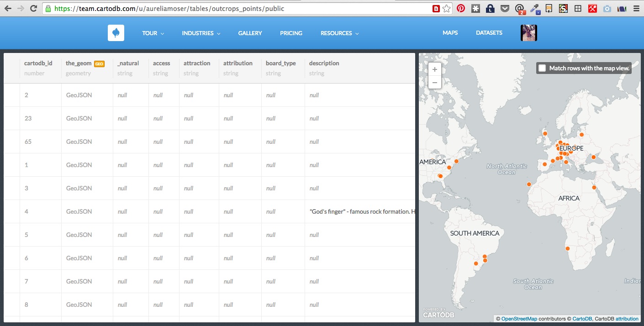Save page with the Pocket extension
Viewport: 644px width, 326px height.
pyautogui.click(x=504, y=8)
